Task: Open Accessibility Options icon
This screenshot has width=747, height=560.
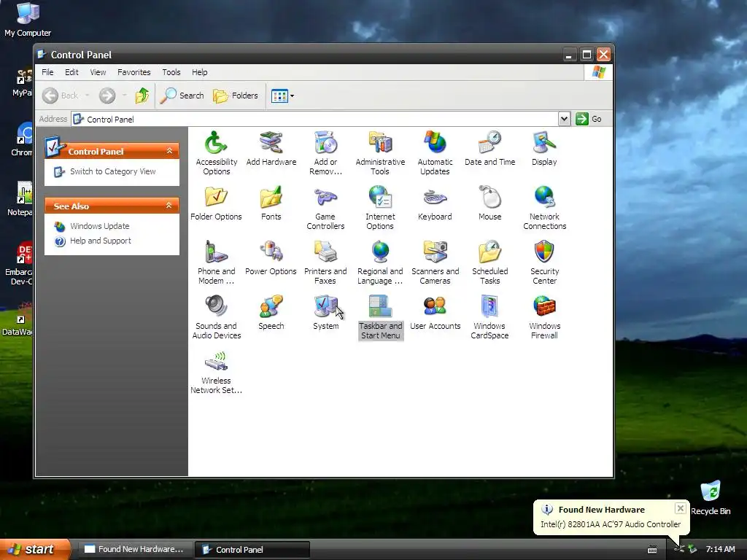Action: [x=216, y=153]
